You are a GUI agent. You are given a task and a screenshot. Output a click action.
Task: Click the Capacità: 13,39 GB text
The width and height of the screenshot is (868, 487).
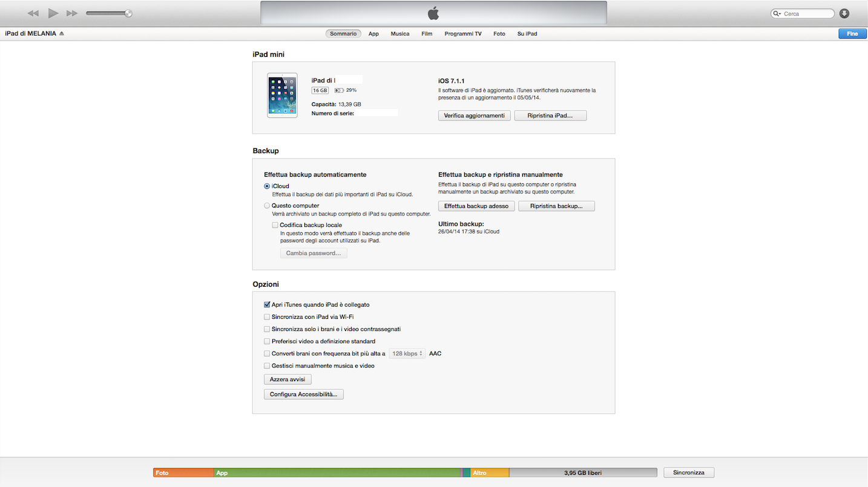tap(336, 104)
